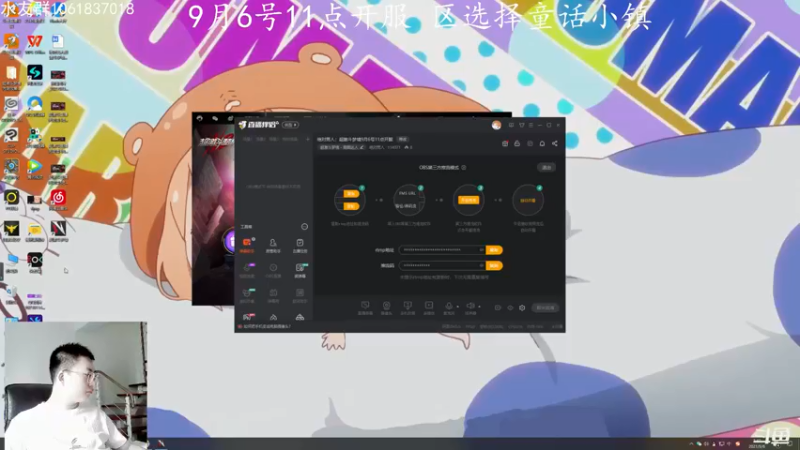This screenshot has width=800, height=450.
Task: Click the camera source icon in the bottom bar
Action: tap(386, 307)
